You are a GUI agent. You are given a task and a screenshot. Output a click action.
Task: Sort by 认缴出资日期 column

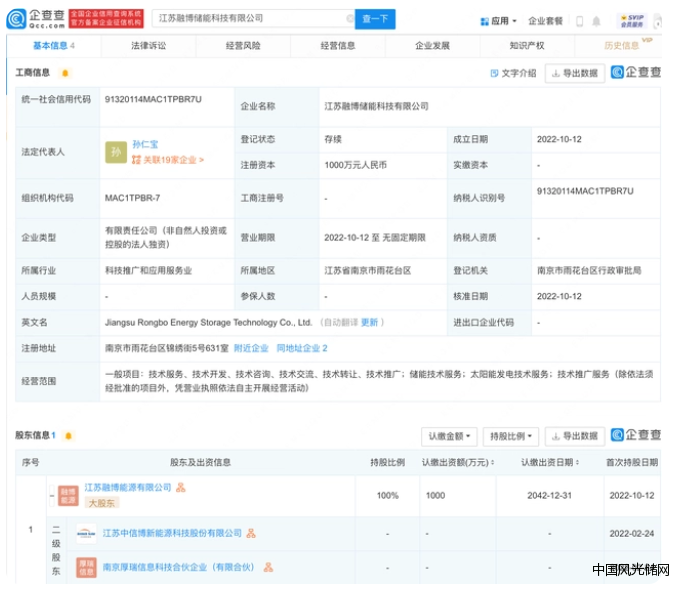pyautogui.click(x=550, y=463)
